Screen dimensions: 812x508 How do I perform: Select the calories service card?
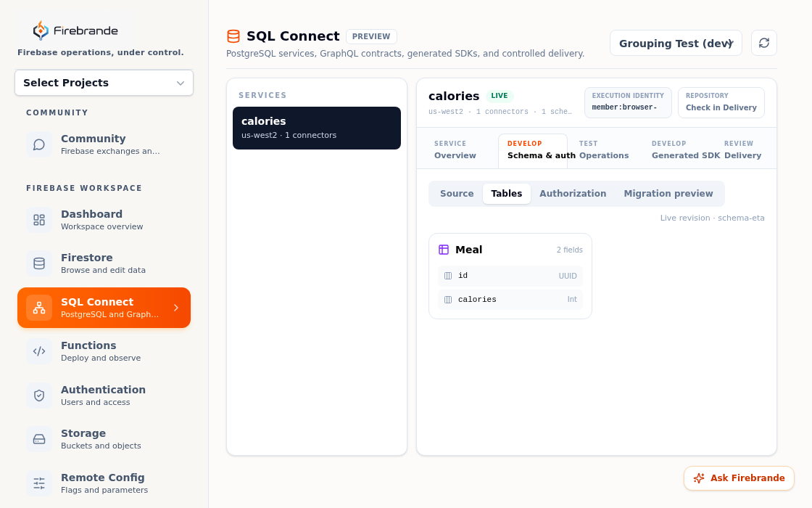click(x=317, y=128)
